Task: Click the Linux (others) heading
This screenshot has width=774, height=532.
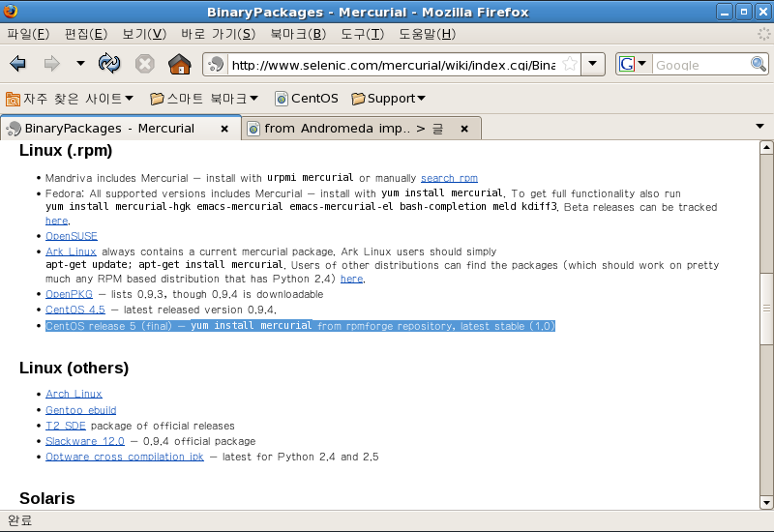Action: [74, 369]
